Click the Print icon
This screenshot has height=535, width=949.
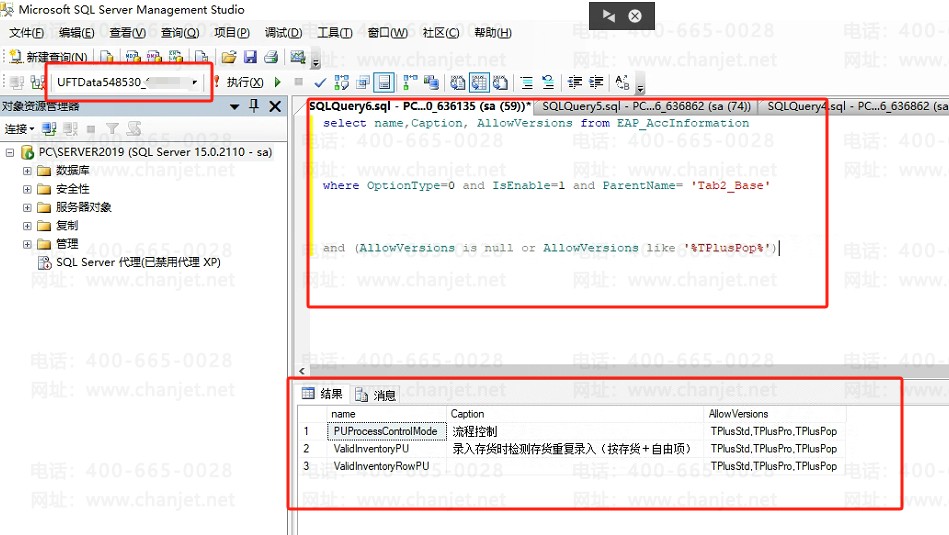coord(271,57)
